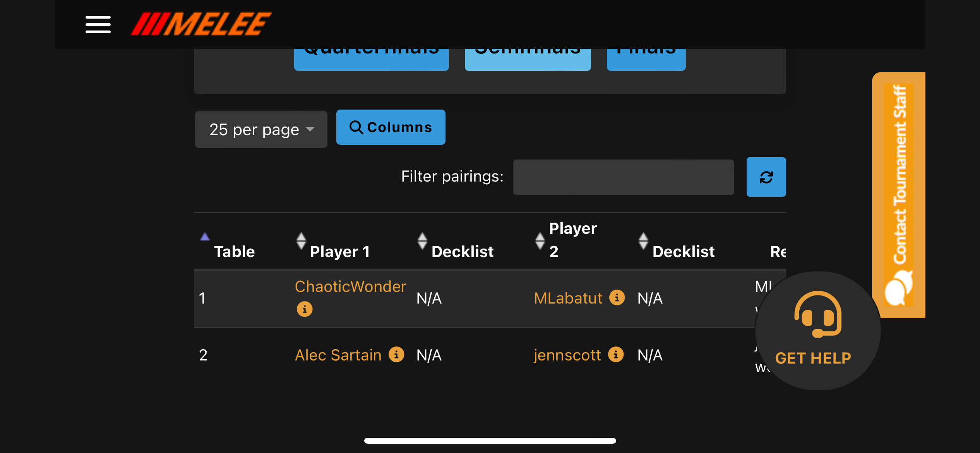Toggle sort on Player 2 column
Screen dimensions: 980x453
click(573, 240)
